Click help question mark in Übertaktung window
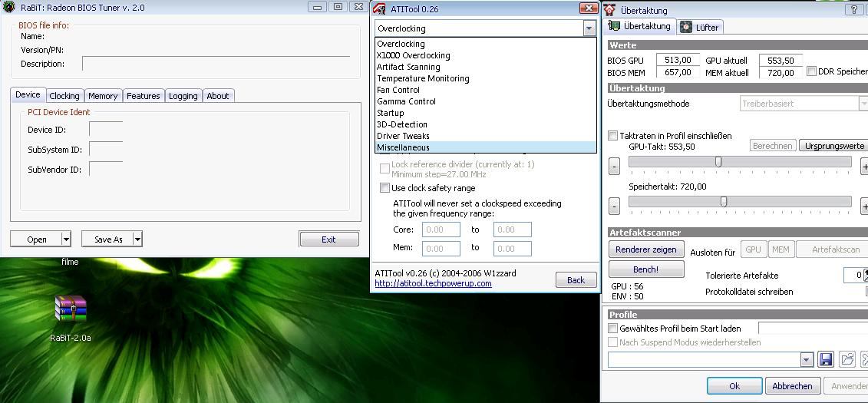868x403 pixels. [x=854, y=10]
